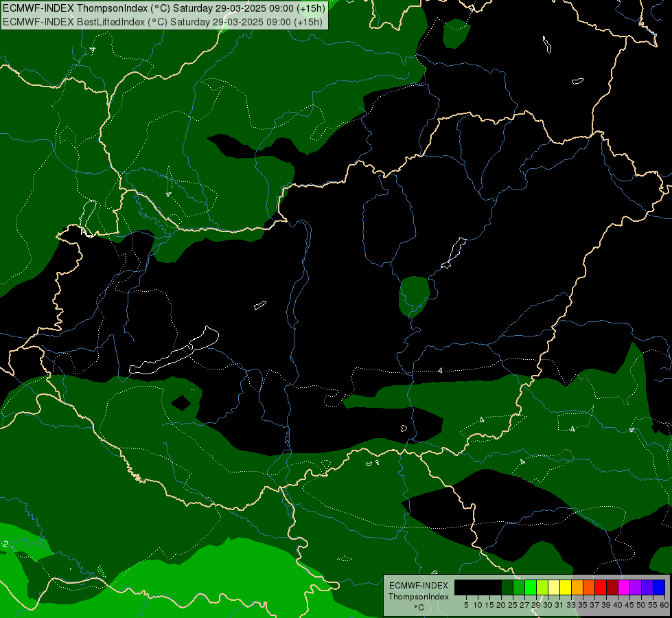Click the legend tick label 15
This screenshot has width=672, height=618.
(489, 605)
